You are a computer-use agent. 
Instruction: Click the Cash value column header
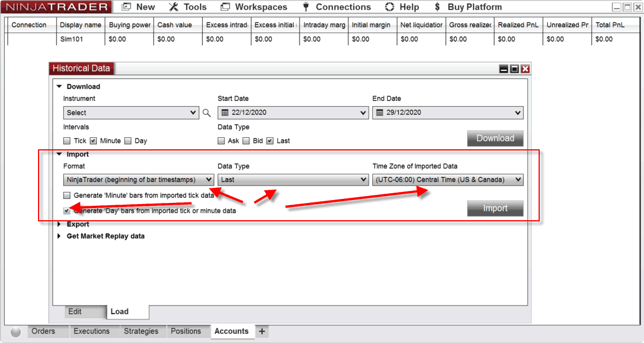point(178,25)
